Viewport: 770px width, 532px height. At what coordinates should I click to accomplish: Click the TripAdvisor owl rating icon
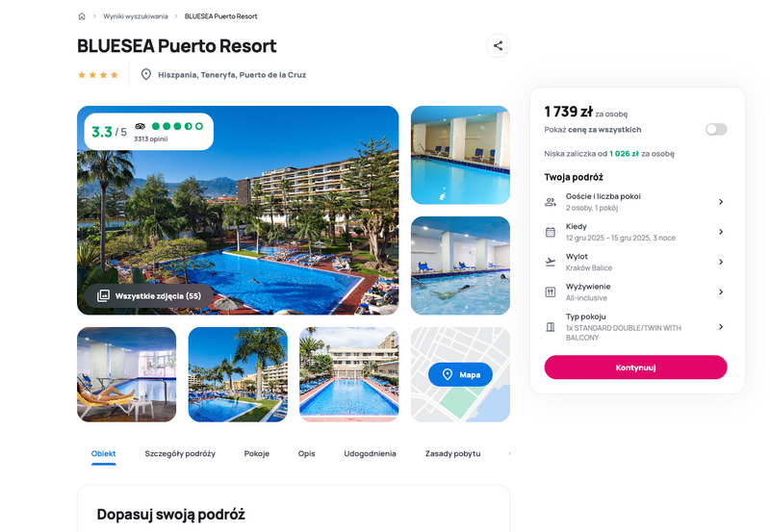(x=140, y=126)
